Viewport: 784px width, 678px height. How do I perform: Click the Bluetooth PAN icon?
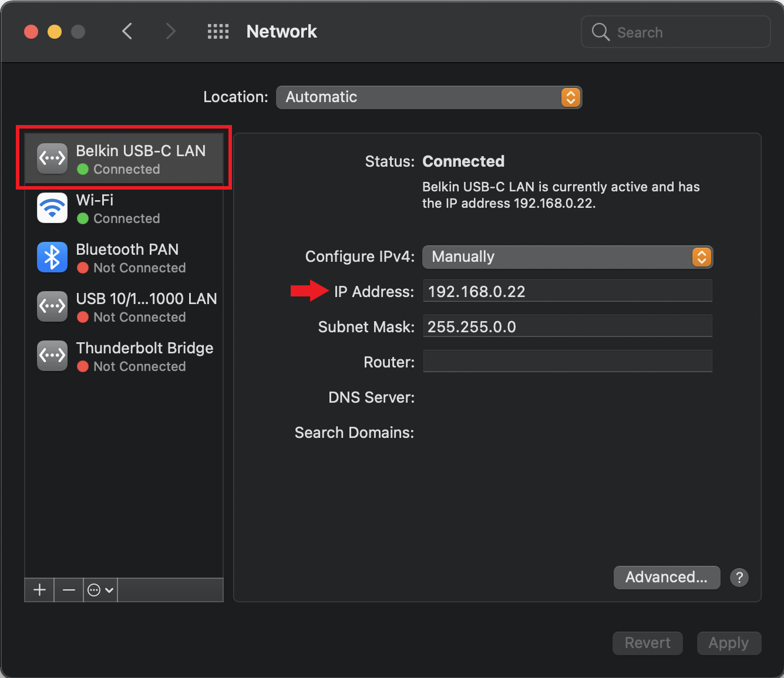[x=52, y=257]
